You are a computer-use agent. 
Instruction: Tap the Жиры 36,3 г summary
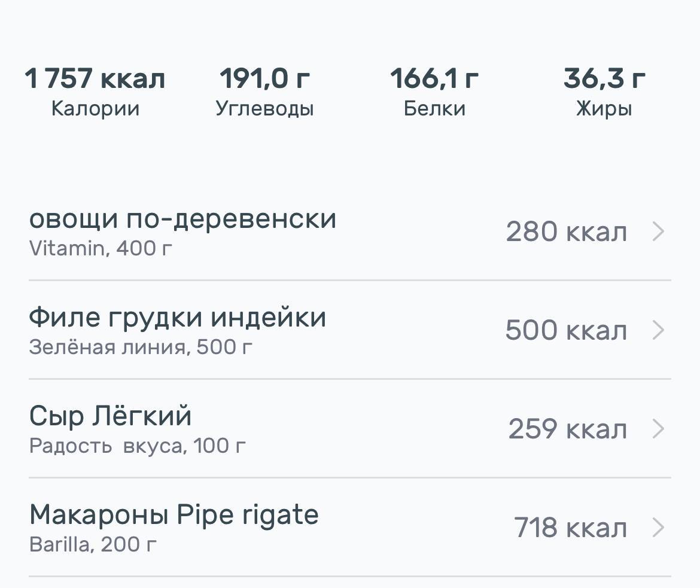604,92
